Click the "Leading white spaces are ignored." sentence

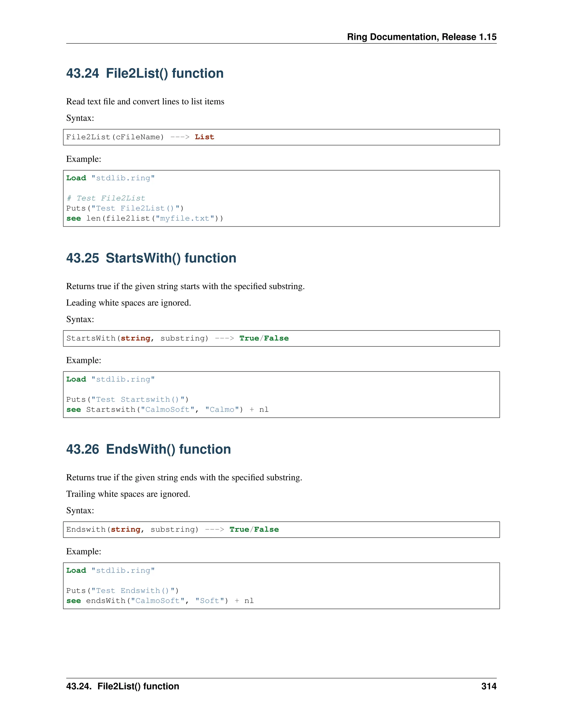128,303
